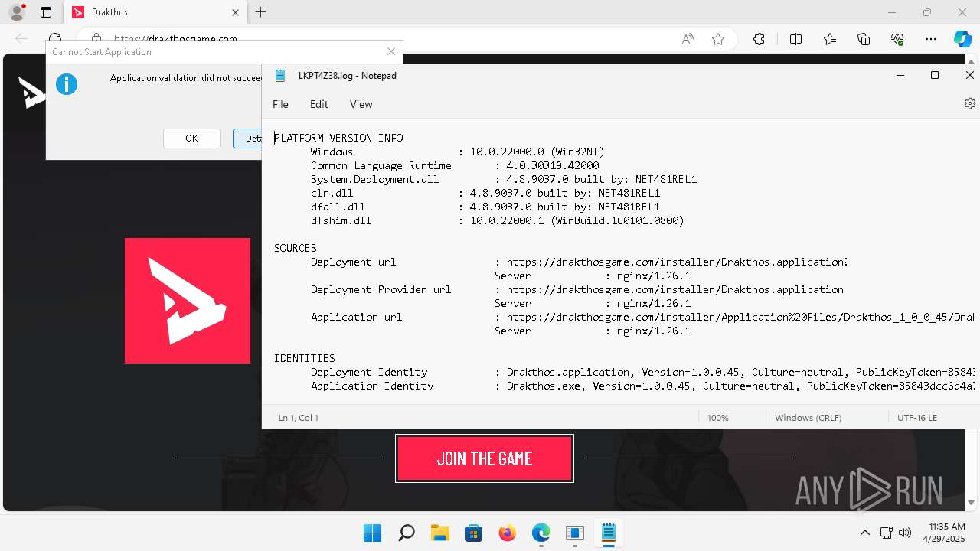Screen dimensions: 980x551
Task: Open Microsoft Store from taskbar
Action: tap(473, 533)
